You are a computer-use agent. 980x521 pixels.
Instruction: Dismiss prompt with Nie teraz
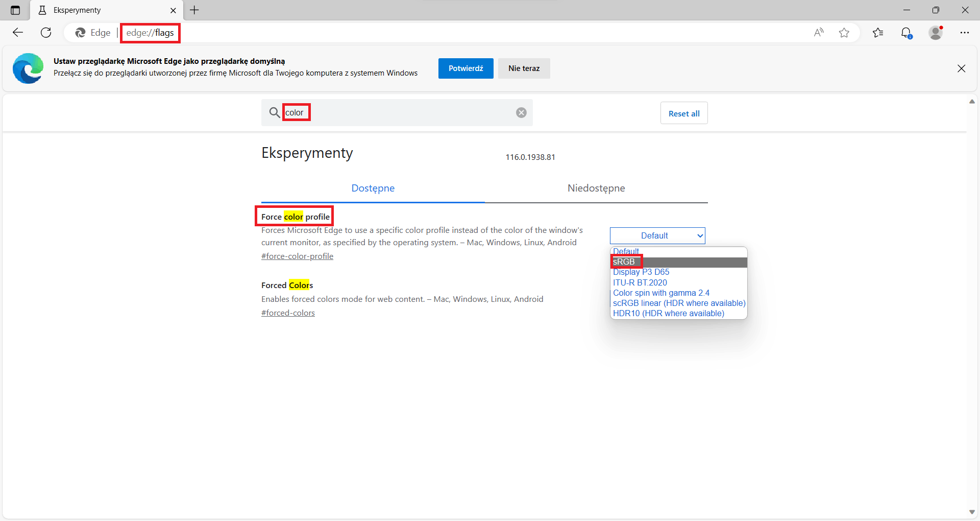524,68
